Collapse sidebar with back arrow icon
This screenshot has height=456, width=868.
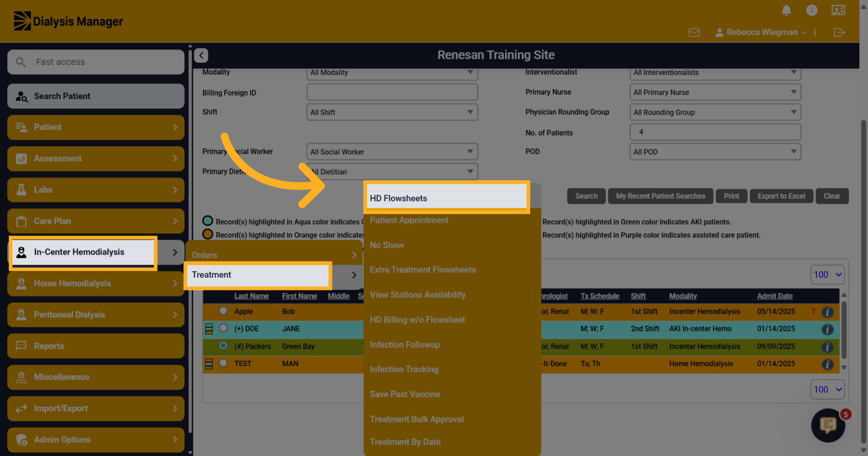pyautogui.click(x=201, y=55)
